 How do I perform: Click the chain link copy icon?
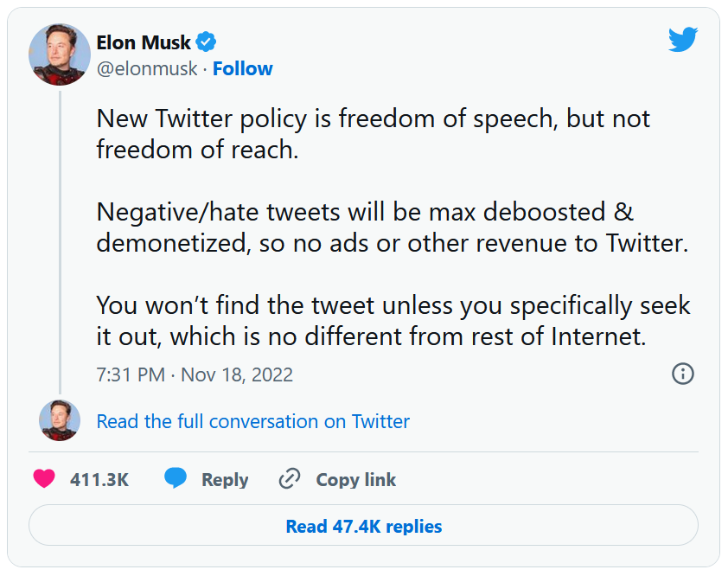pyautogui.click(x=290, y=479)
